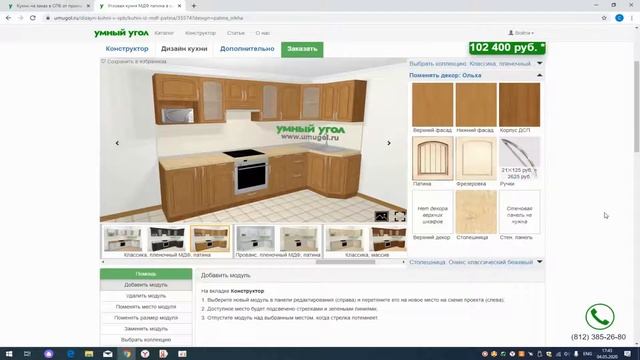This screenshot has height=360, width=640.
Task: Select the grey Provence kitchen thumbnail
Action: pos(256,239)
